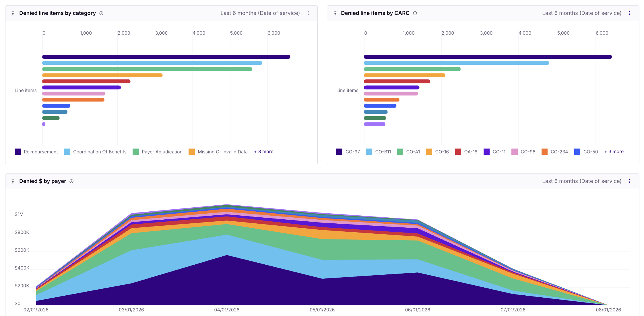Image resolution: width=644 pixels, height=316 pixels.
Task: Click the orange-yellow bar in the category chart
Action: point(102,75)
